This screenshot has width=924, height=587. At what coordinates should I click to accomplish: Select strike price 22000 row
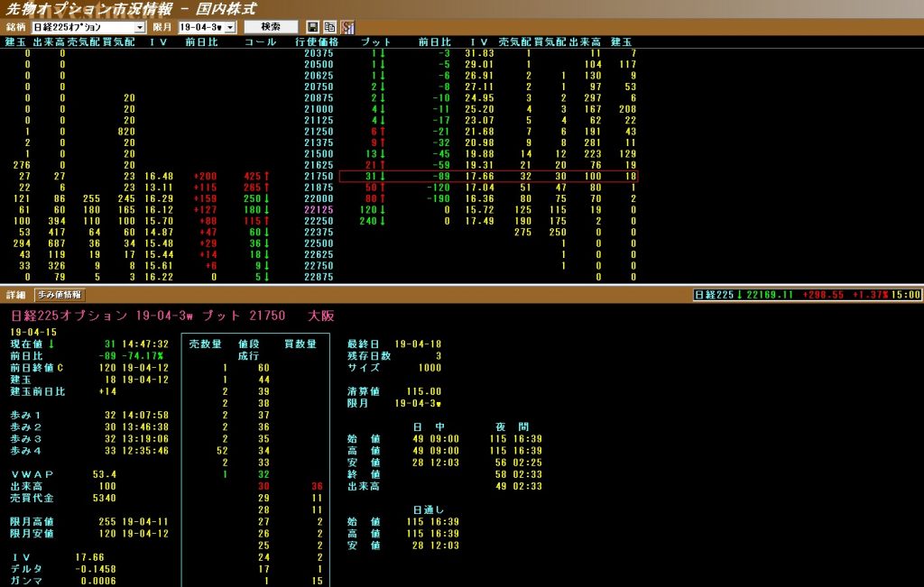click(x=319, y=198)
